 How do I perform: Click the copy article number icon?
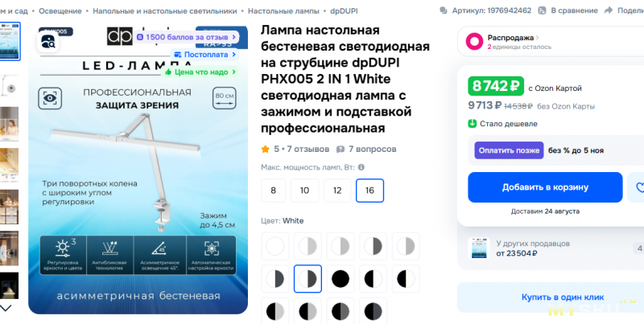444,10
